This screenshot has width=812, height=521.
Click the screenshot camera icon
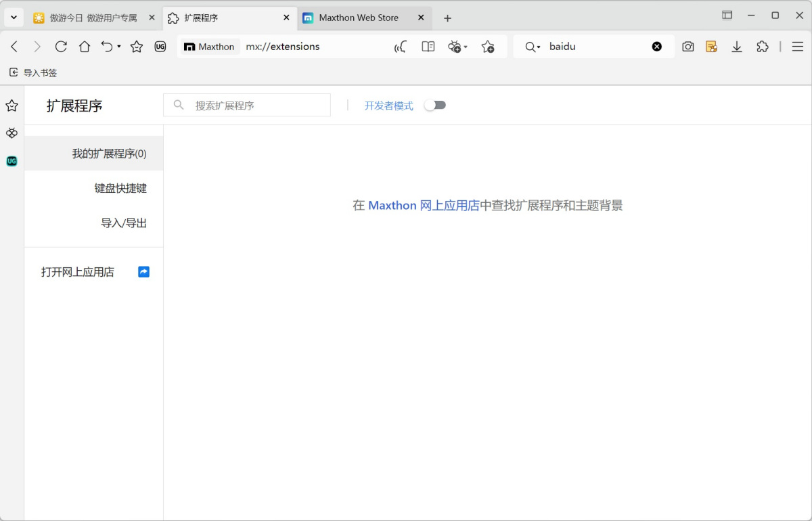(688, 47)
